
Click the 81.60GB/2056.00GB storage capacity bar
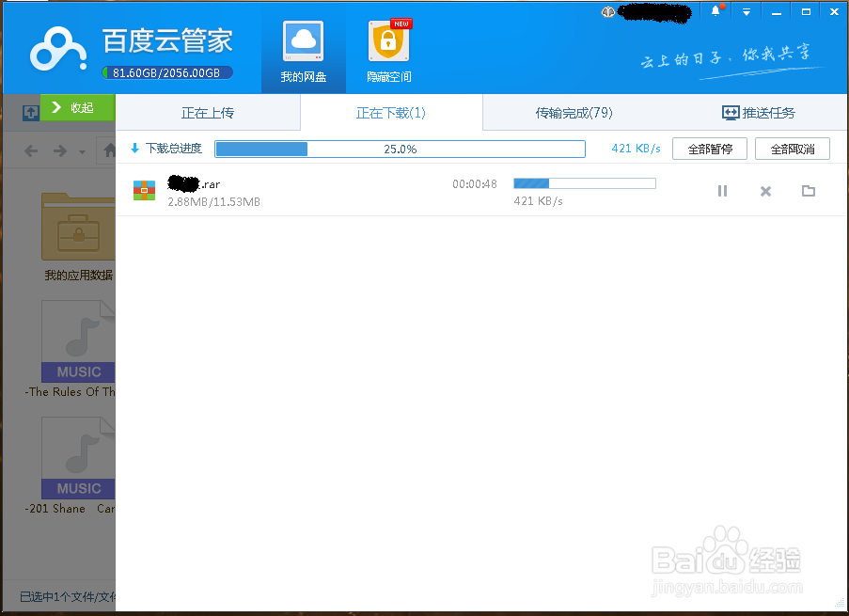click(x=167, y=72)
